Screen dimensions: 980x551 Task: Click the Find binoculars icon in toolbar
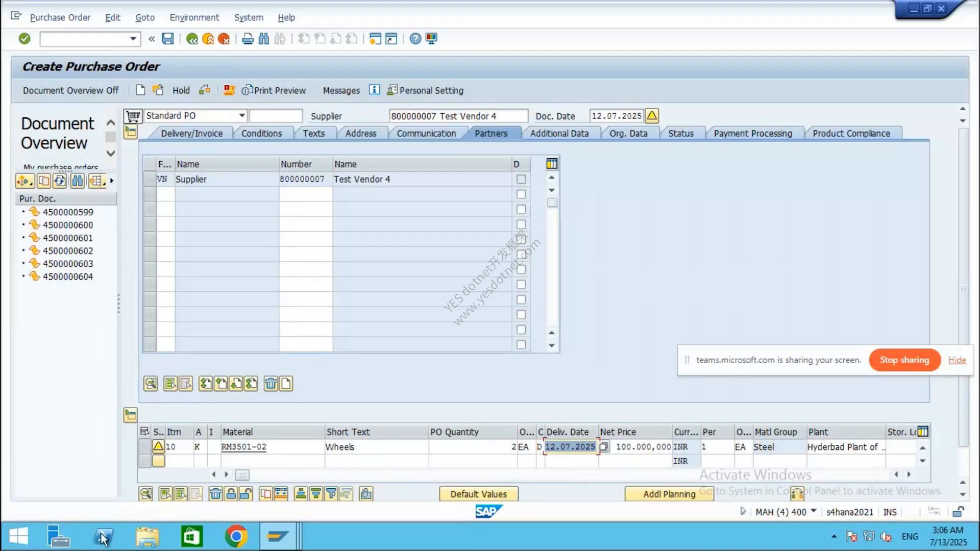point(263,39)
